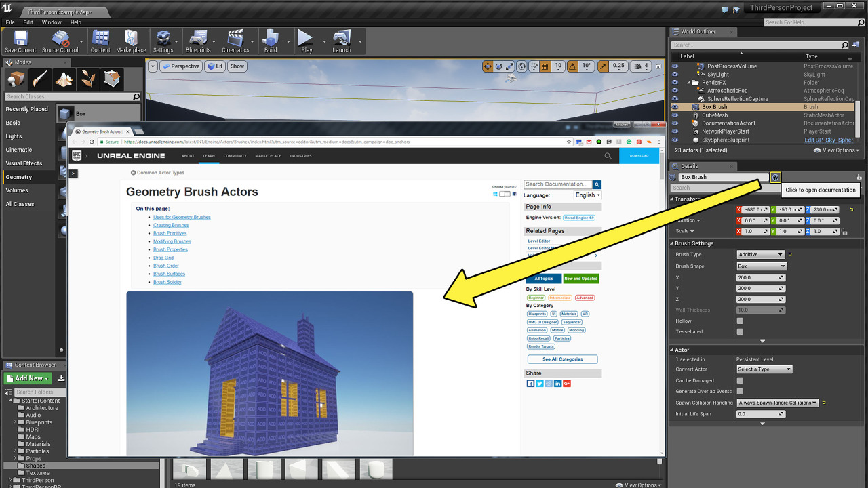Select Geometry Editing mode cube icon
Image resolution: width=868 pixels, height=488 pixels.
112,79
